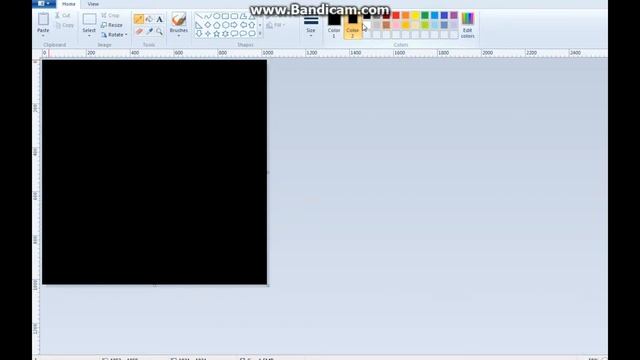Pick the lime color swatch

[425, 25]
